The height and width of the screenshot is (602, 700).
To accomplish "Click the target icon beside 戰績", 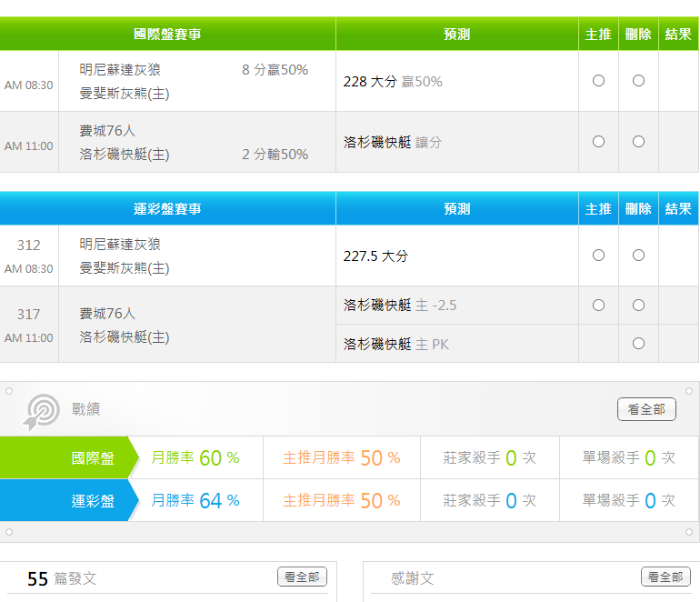I will click(x=41, y=411).
